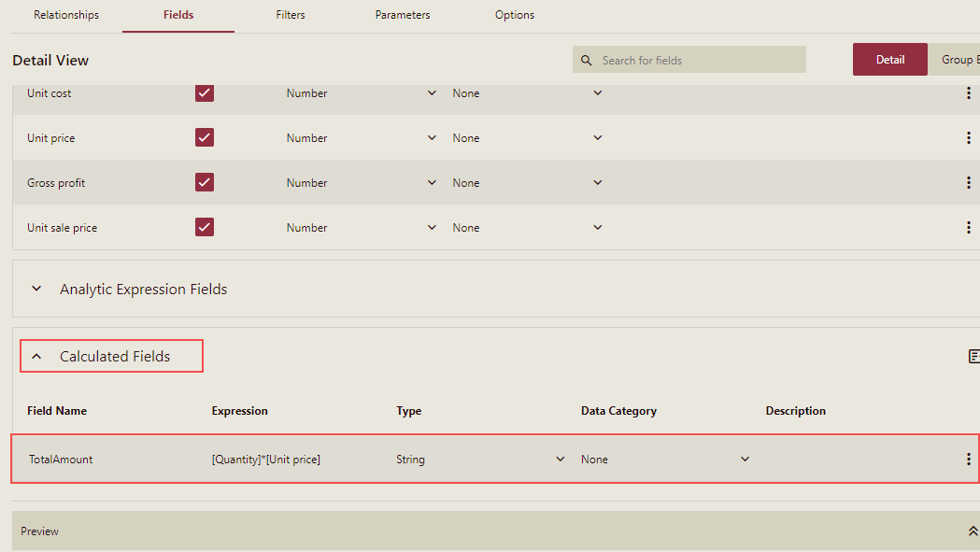Switch to the Filters tab

tap(290, 15)
